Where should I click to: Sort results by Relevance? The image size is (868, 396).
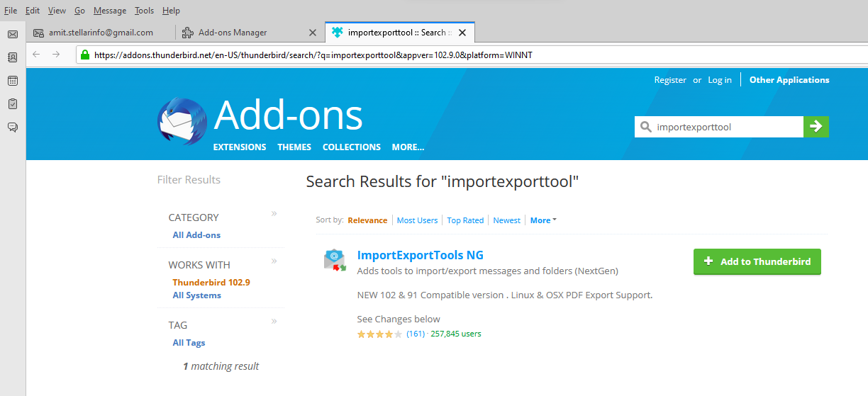coord(367,220)
